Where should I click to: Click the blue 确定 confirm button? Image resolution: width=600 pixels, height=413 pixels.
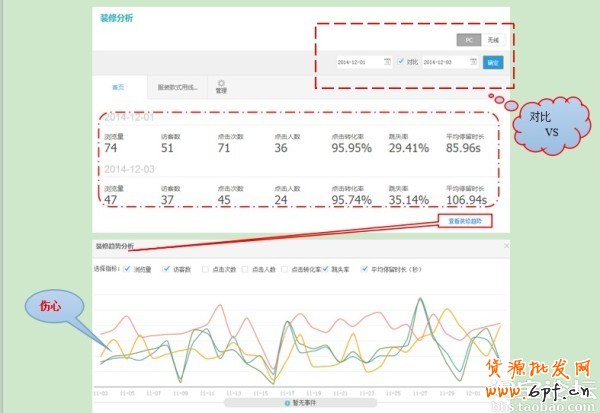[493, 61]
